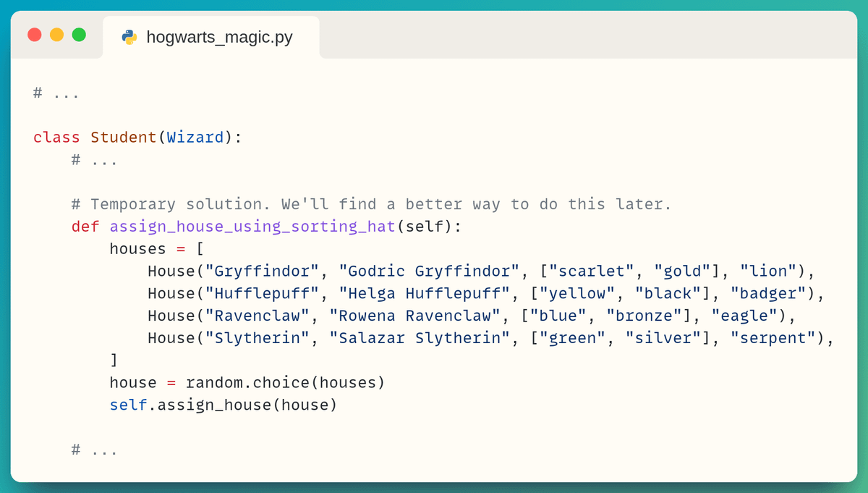868x493 pixels.
Task: Click the yellow minimize window button
Action: point(56,35)
